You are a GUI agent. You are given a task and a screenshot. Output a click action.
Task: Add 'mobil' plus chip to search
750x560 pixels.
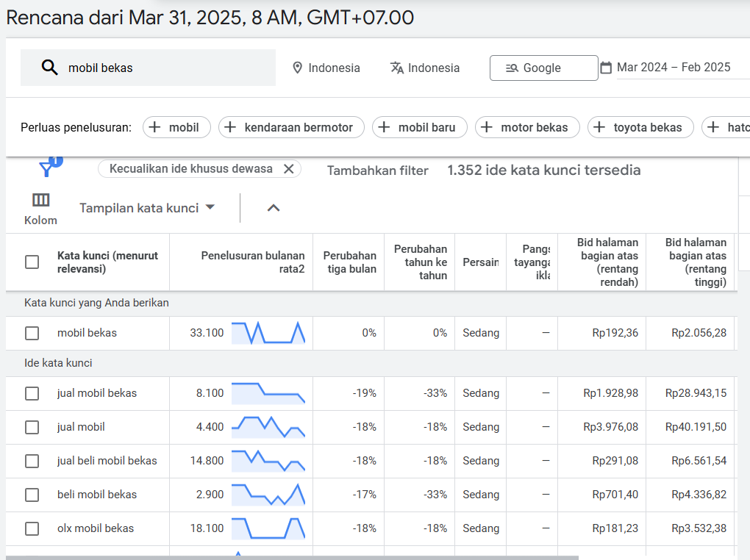(176, 127)
